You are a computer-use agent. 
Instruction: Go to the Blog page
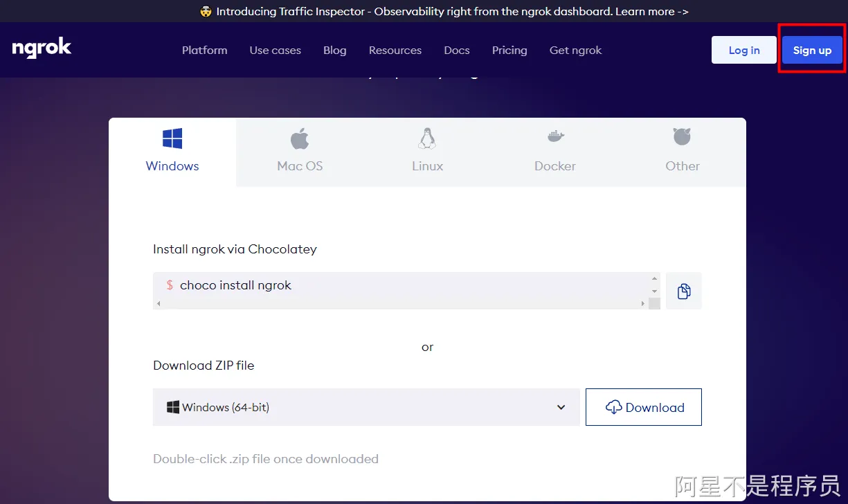click(334, 50)
